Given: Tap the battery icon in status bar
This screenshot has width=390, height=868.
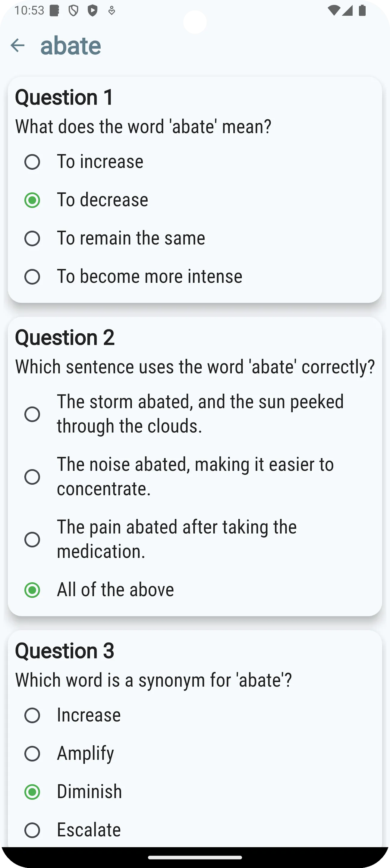Looking at the screenshot, I should [x=362, y=11].
